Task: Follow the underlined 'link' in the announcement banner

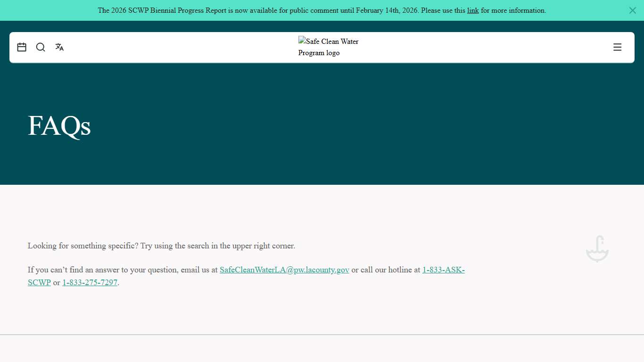Action: point(472,10)
